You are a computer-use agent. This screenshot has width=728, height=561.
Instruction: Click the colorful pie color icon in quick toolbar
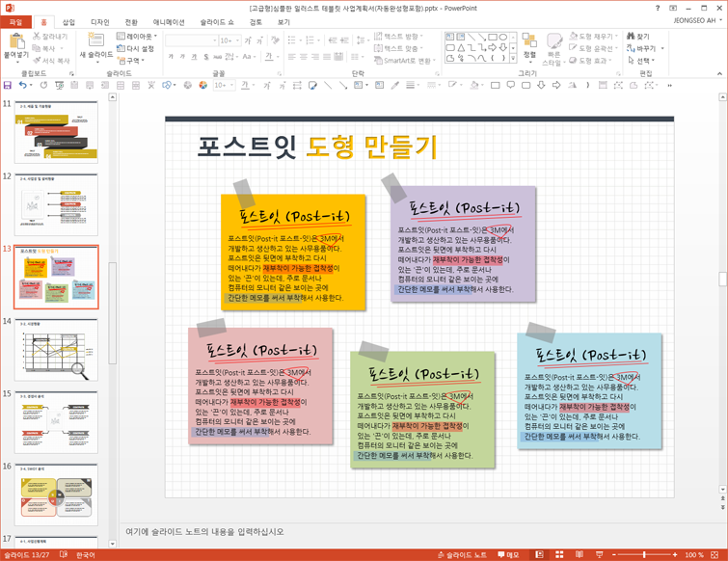click(x=202, y=85)
